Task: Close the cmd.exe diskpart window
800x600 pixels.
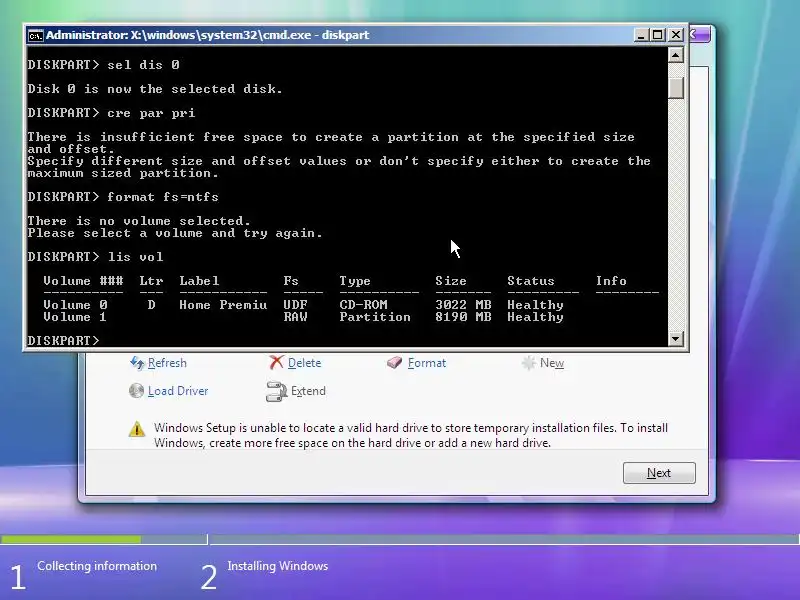Action: tap(676, 35)
